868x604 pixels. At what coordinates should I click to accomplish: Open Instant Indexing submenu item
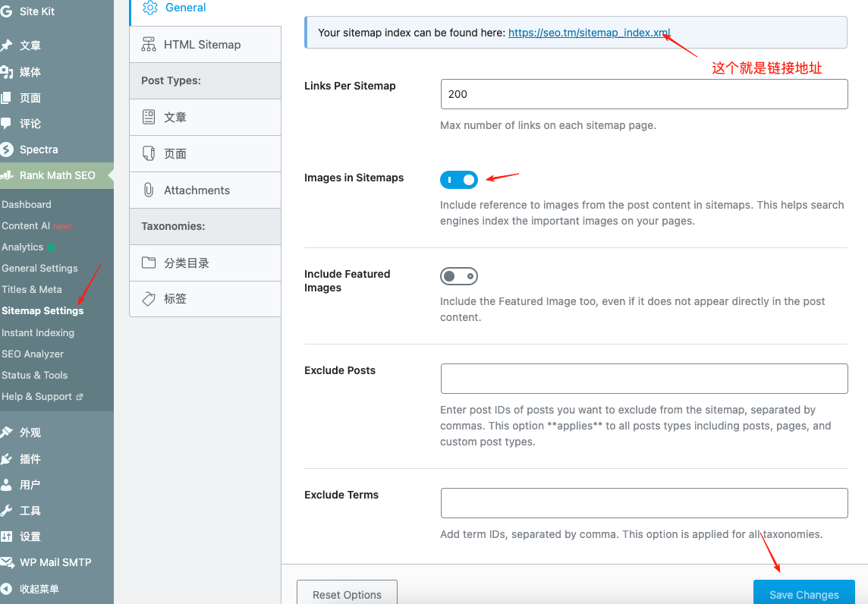click(38, 332)
